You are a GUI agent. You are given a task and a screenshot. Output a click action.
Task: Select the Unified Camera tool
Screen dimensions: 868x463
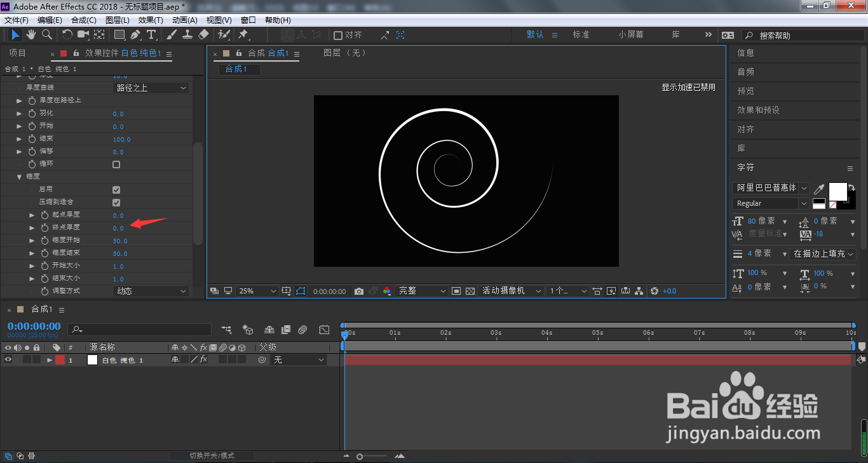[x=83, y=35]
